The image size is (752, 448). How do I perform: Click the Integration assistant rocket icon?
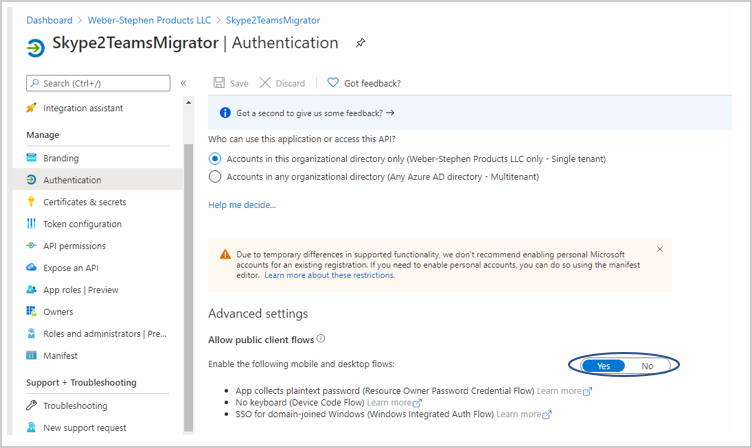click(31, 107)
